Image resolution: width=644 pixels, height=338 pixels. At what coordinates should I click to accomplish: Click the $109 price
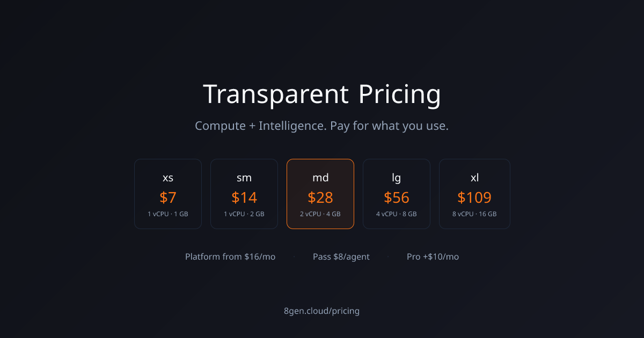point(474,197)
